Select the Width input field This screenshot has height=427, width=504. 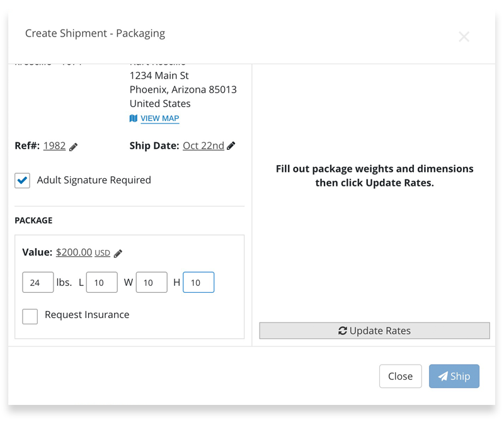(x=151, y=283)
